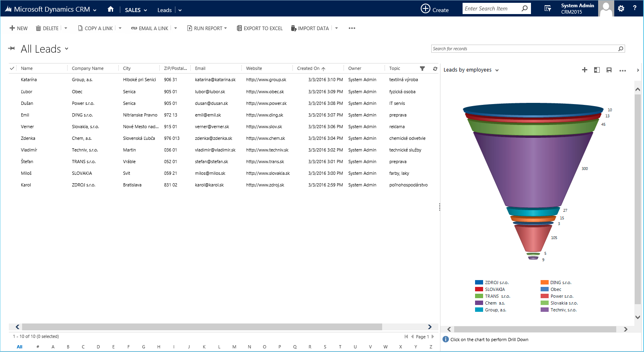Open RUN REPORT menu
The image size is (644, 352).
click(207, 28)
